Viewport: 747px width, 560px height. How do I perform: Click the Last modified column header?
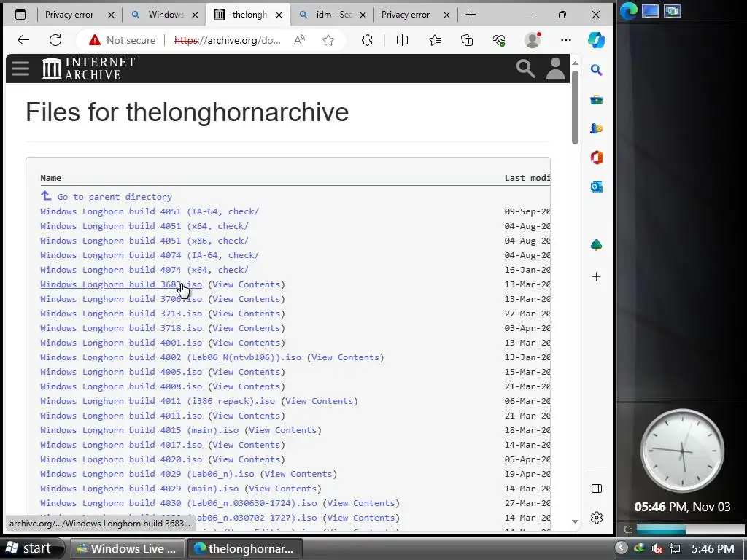527,178
